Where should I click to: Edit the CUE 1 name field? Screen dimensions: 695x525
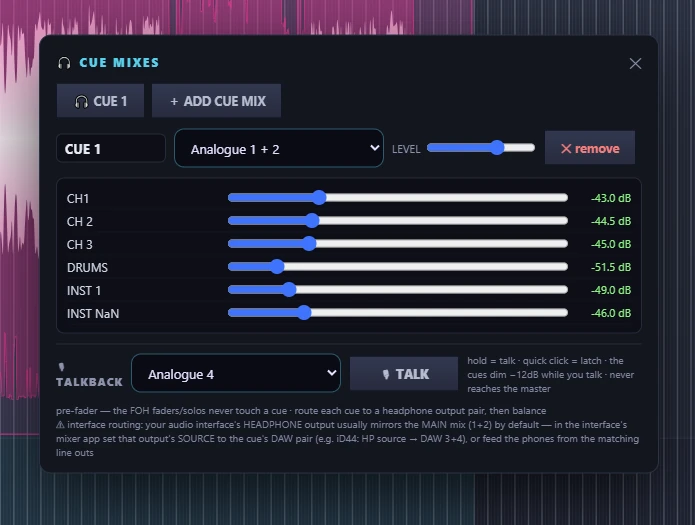[x=111, y=149]
